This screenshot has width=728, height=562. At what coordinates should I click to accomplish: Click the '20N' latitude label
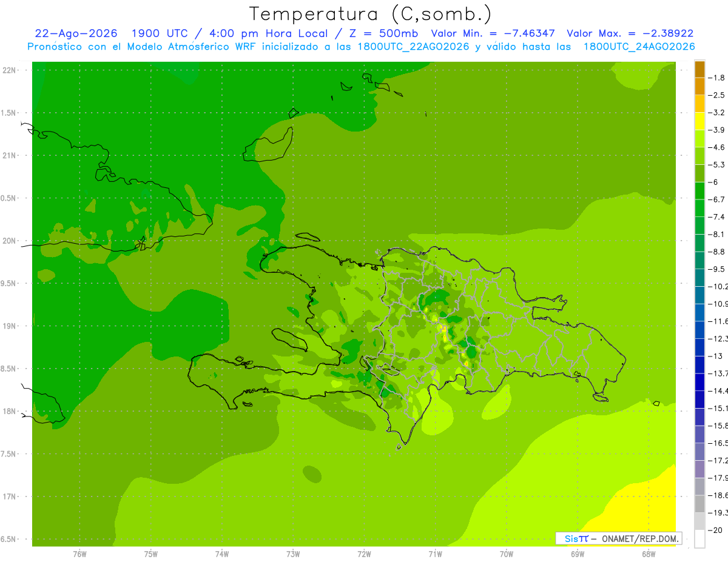pos(9,241)
